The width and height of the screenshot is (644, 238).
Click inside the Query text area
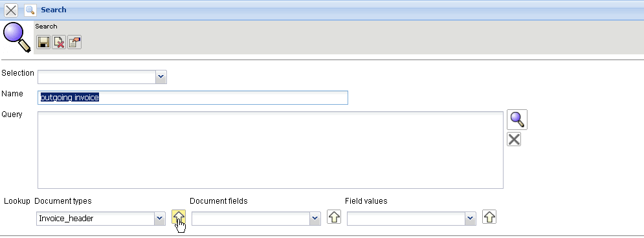click(x=271, y=150)
